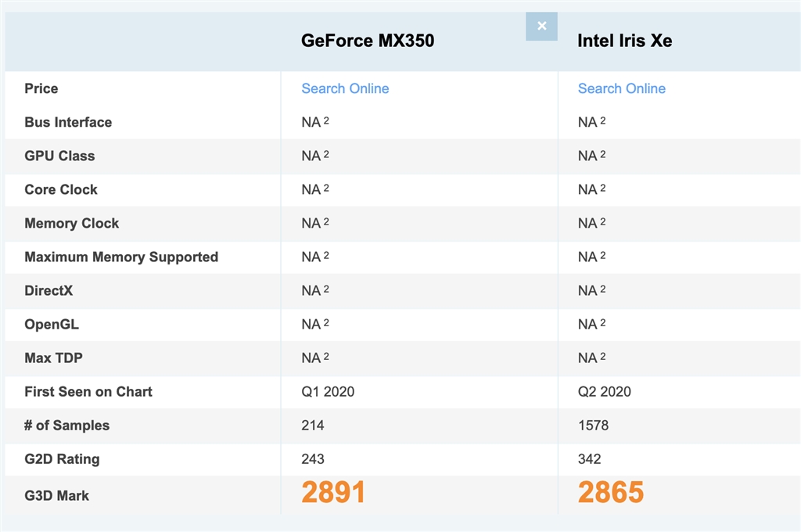This screenshot has height=532, width=801.
Task: Click the 1578 samples value
Action: coord(593,425)
